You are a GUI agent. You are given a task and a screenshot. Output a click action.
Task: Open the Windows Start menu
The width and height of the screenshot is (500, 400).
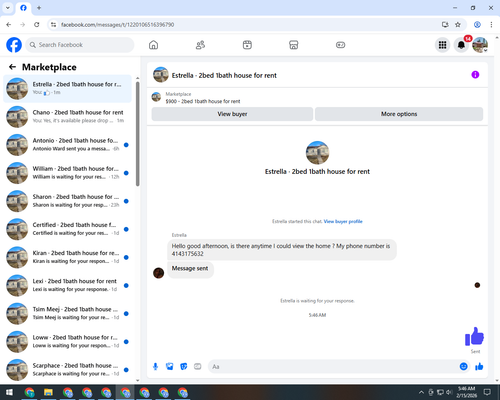(x=9, y=392)
